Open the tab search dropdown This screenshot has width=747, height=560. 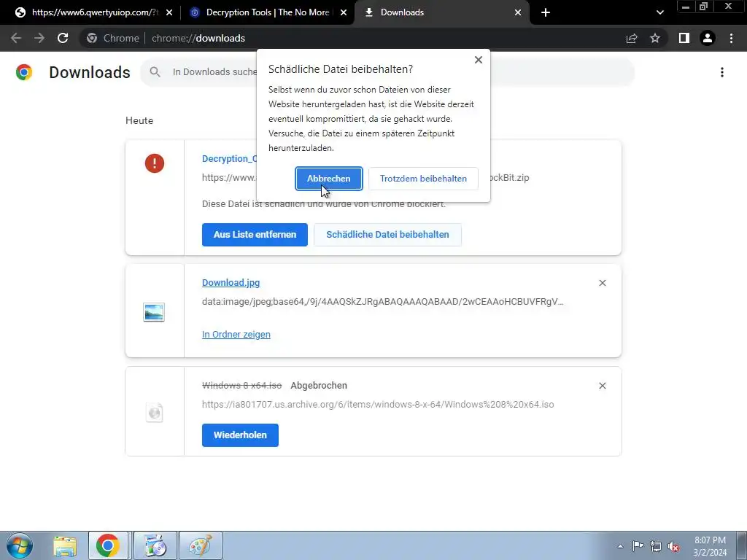(x=659, y=13)
